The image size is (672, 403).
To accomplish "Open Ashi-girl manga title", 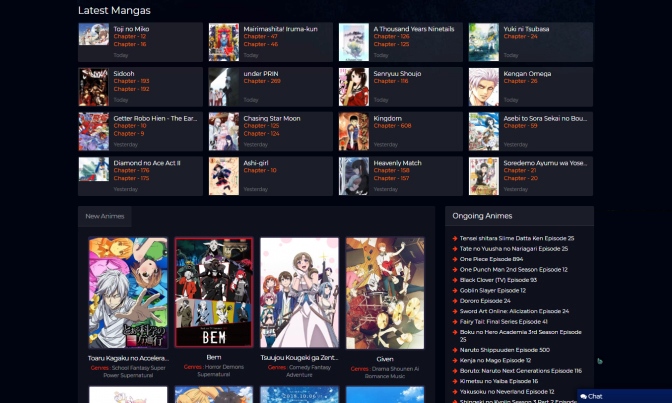I will click(255, 162).
